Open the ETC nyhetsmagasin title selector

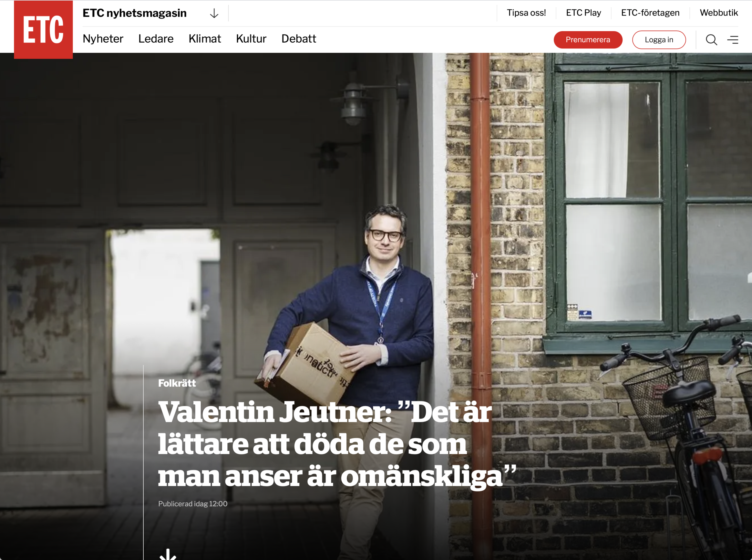135,13
